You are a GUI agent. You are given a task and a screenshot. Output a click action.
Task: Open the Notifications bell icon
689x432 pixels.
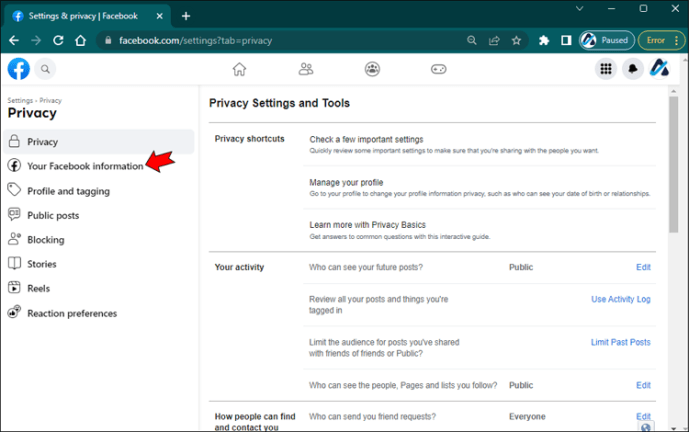click(x=633, y=69)
